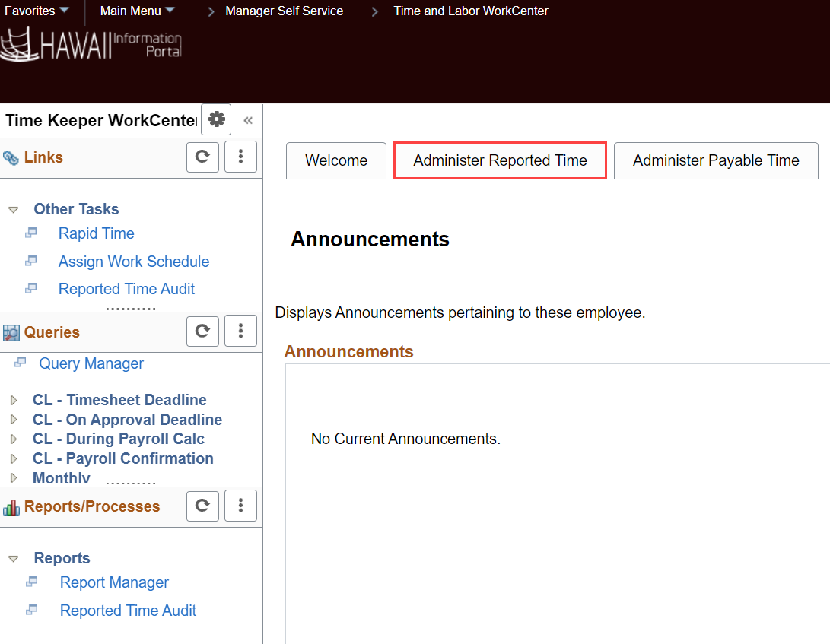This screenshot has width=830, height=644.
Task: Open the Time Keeper WorkCenter settings gear
Action: point(215,119)
